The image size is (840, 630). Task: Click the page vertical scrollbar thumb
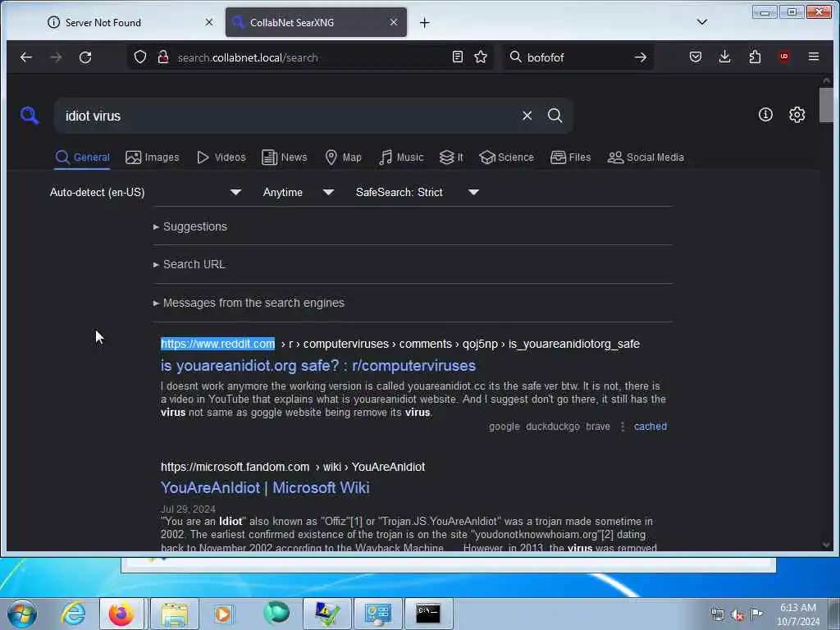pos(825,105)
